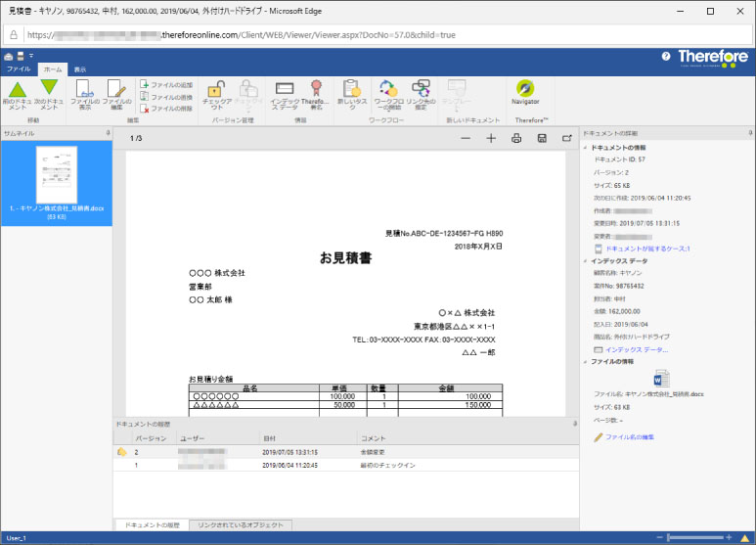756x545 pixels.
Task: Start a new task with 新しいタスク
Action: click(x=351, y=94)
